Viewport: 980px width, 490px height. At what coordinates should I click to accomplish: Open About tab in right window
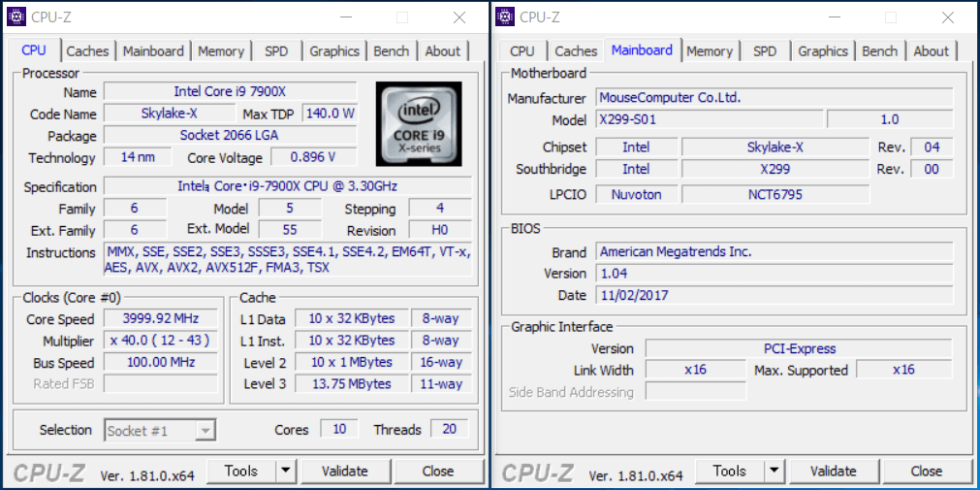932,51
